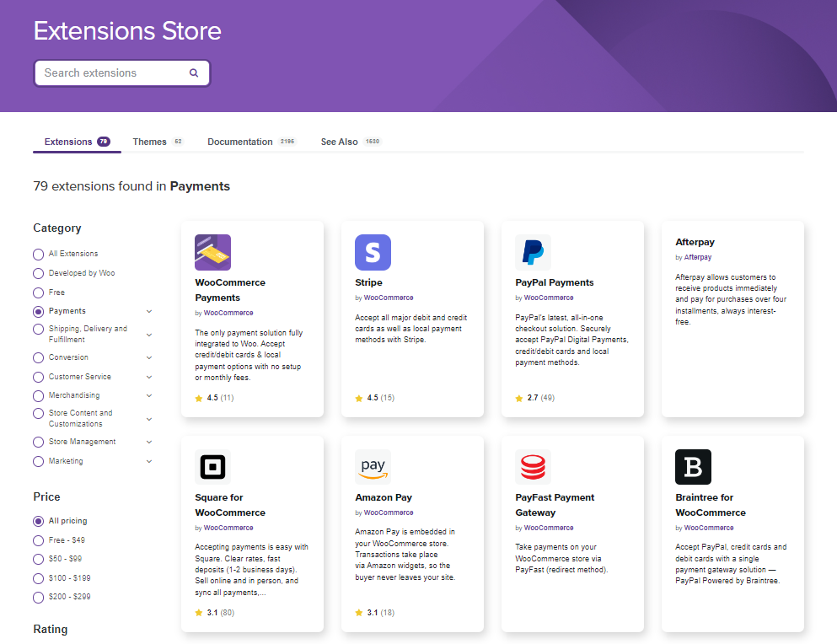Click the Stripe logo icon
Viewport: 837px width, 644px height.
[x=373, y=252]
